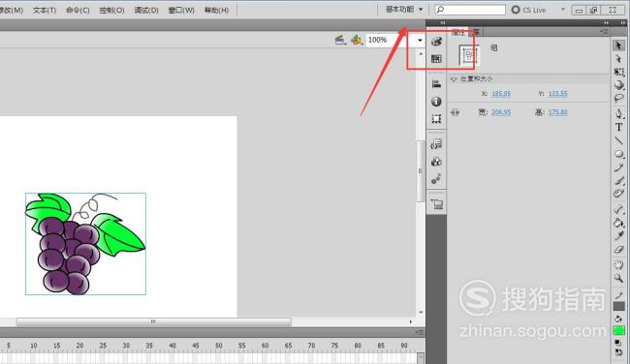
Task: Reset to black and white colors
Action: pyautogui.click(x=618, y=343)
